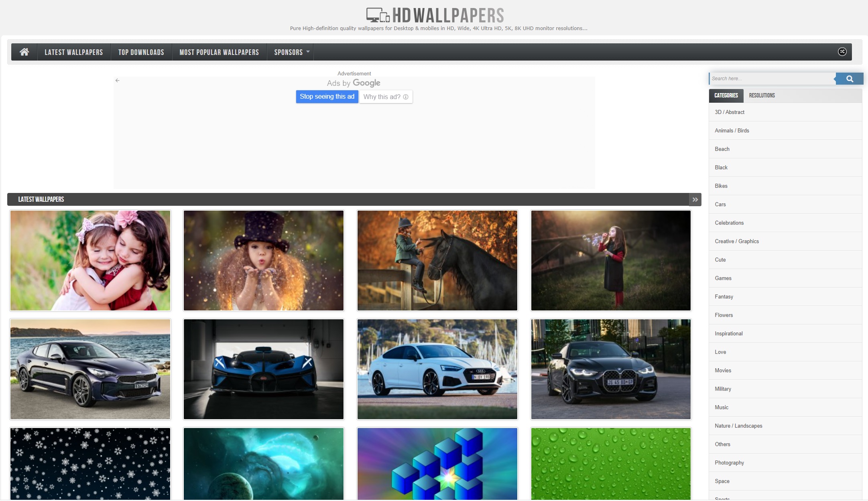Select the Categories tab
This screenshot has width=868, height=501.
[x=726, y=95]
